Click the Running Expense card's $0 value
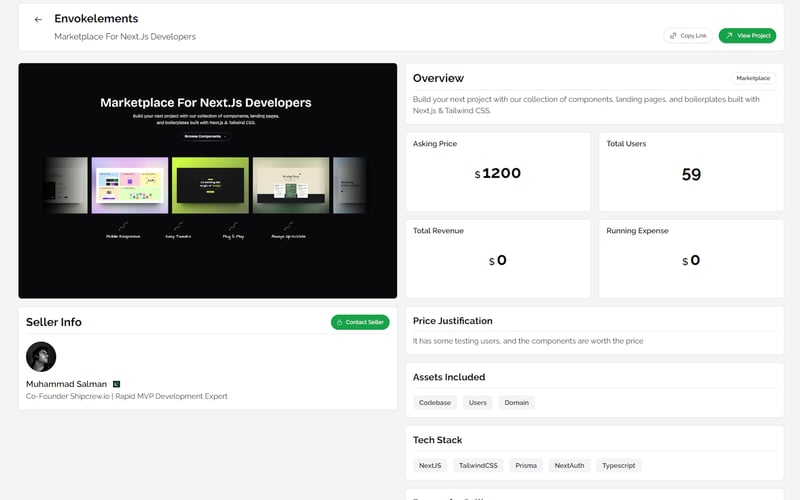Image resolution: width=800 pixels, height=500 pixels. [x=691, y=261]
